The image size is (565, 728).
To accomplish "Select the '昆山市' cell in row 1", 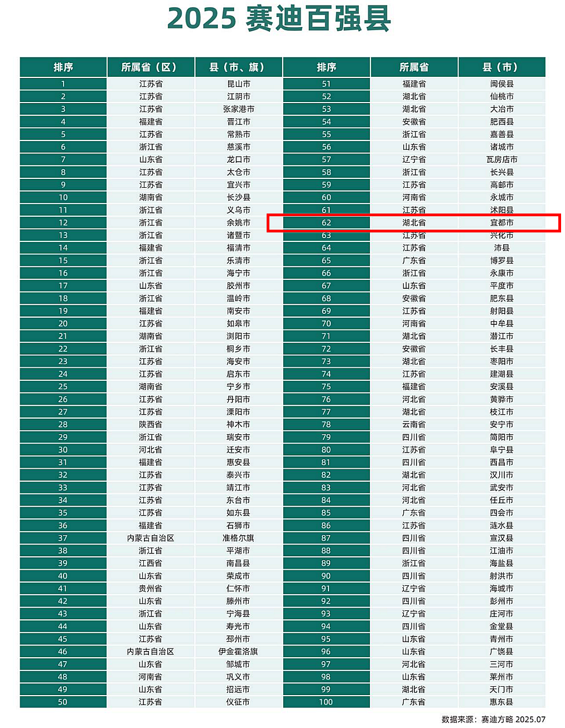I will 239,84.
